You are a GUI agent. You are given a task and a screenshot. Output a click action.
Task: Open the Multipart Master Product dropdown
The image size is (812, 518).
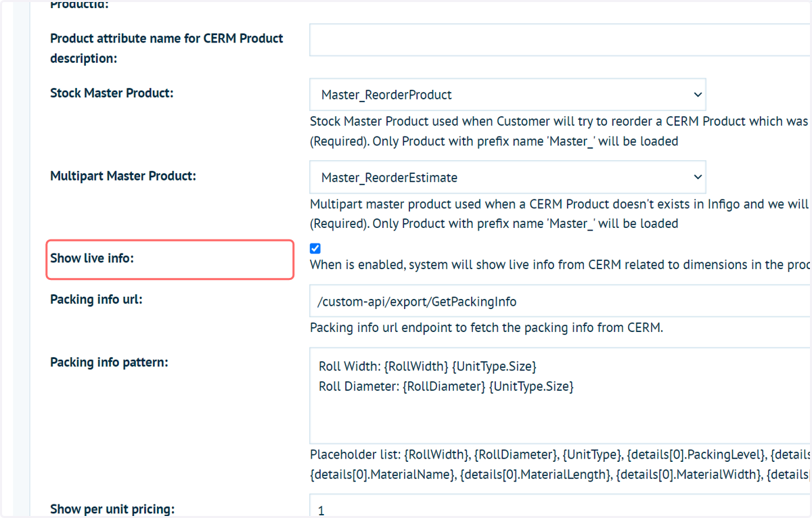pos(507,177)
